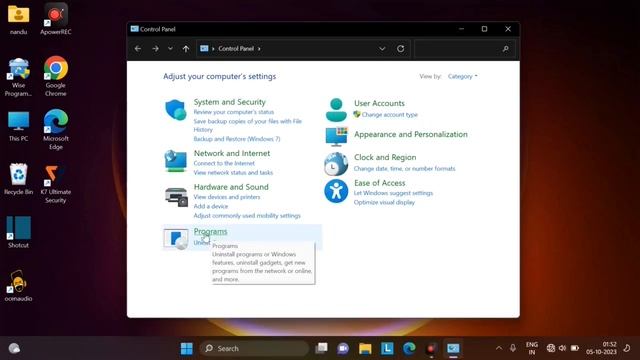640x360 pixels.
Task: Click the search magnifier icon in Control Panel
Action: point(506,49)
